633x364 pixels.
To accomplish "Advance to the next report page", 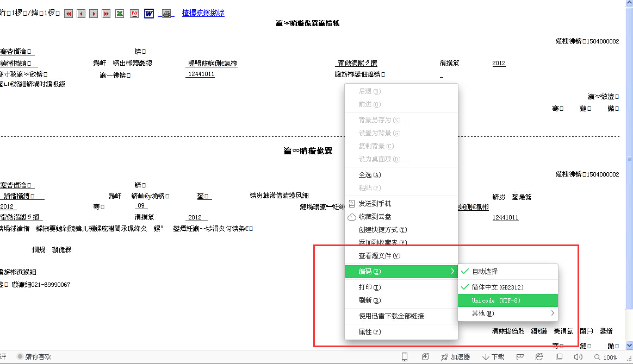I will (94, 14).
